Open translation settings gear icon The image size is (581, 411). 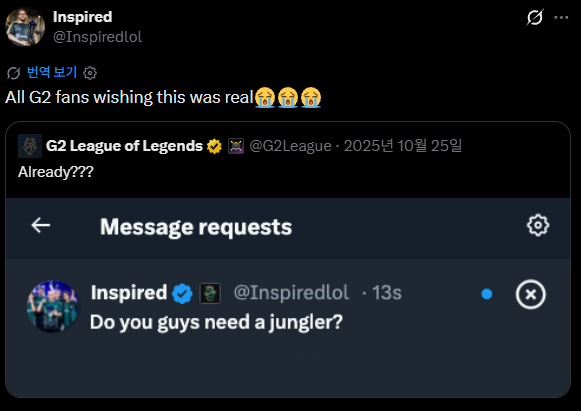[x=90, y=73]
